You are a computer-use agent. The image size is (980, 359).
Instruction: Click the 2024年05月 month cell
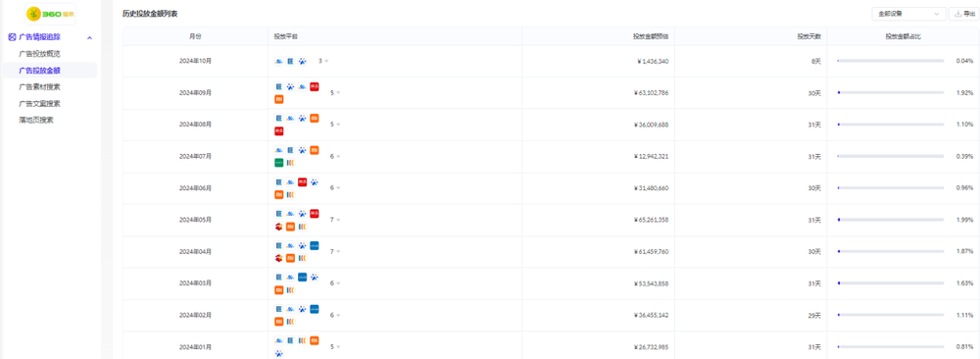tap(196, 220)
